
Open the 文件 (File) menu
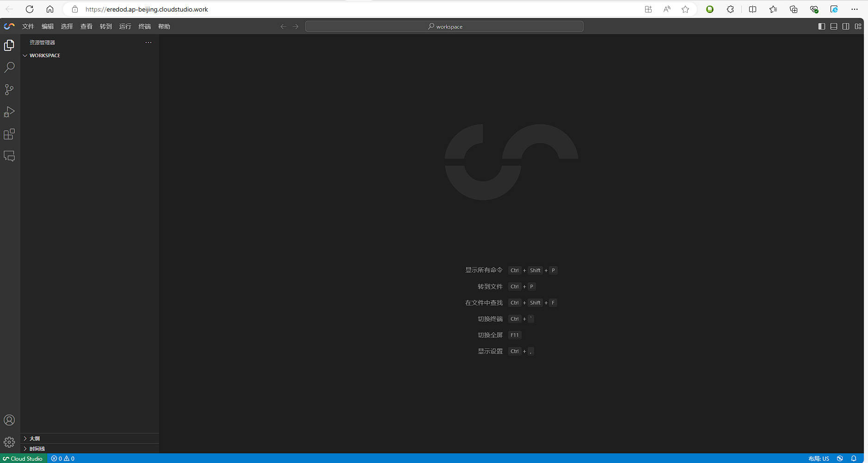click(28, 26)
